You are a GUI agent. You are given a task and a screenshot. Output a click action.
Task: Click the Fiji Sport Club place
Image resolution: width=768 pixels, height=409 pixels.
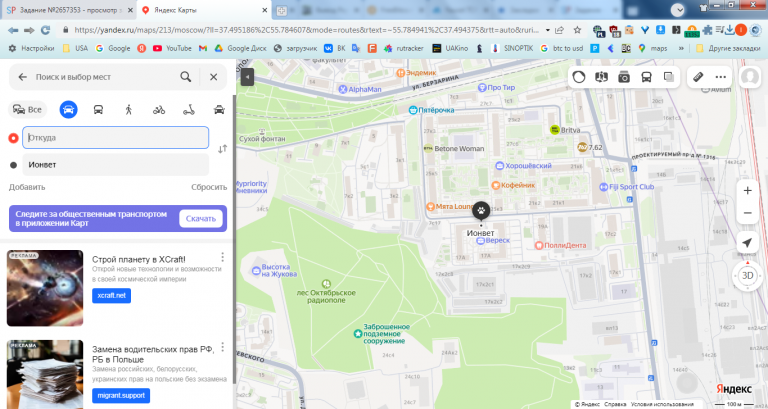[x=627, y=187]
